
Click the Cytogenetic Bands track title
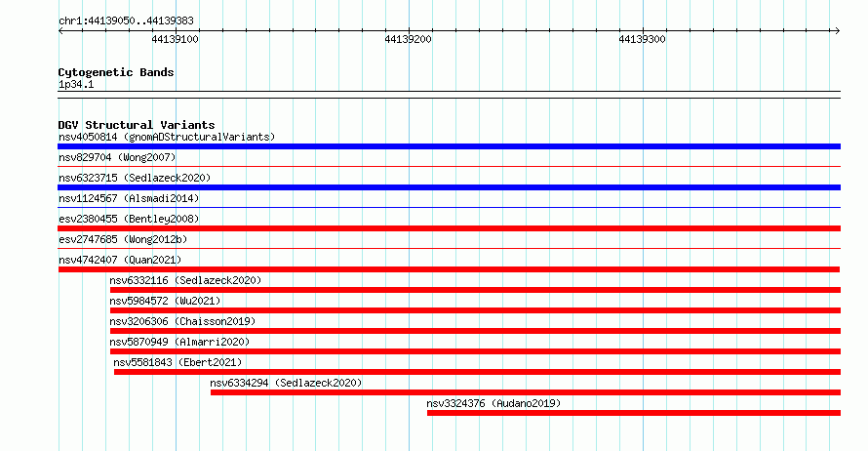click(116, 72)
